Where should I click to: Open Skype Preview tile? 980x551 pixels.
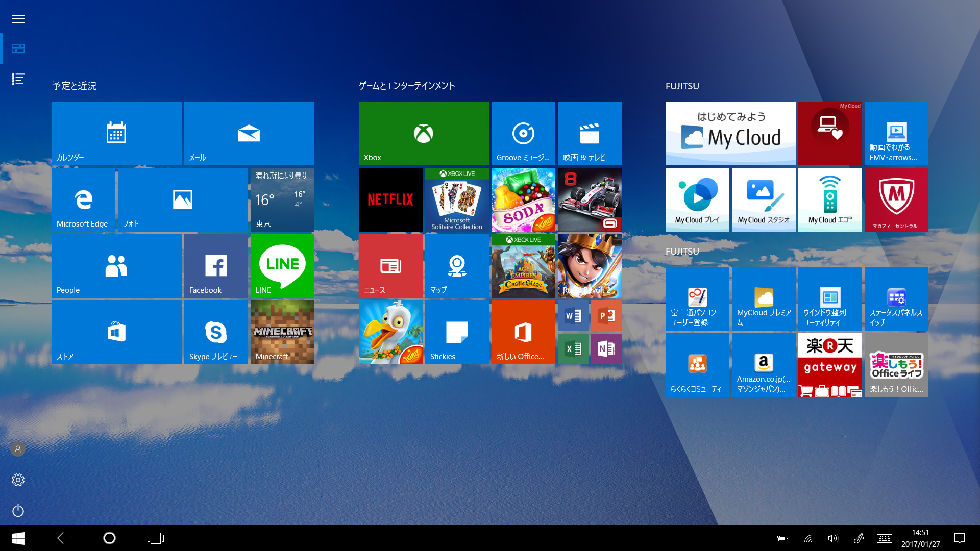(216, 332)
